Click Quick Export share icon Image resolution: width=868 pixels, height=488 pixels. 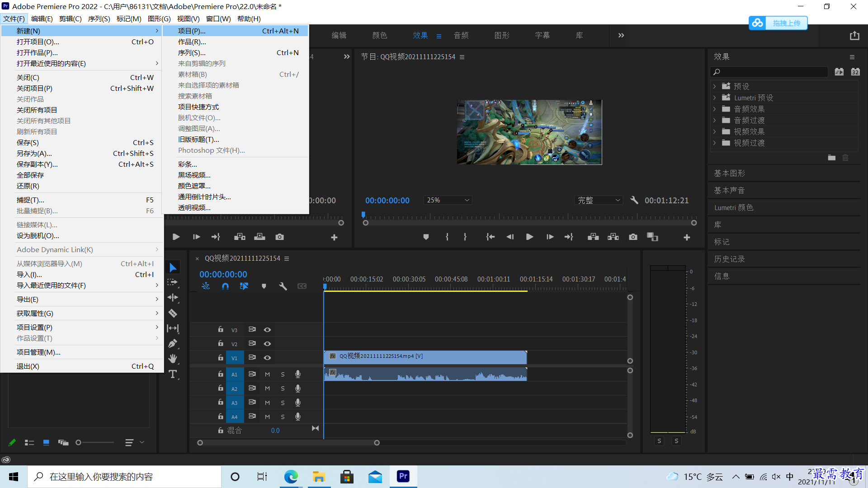coord(854,36)
